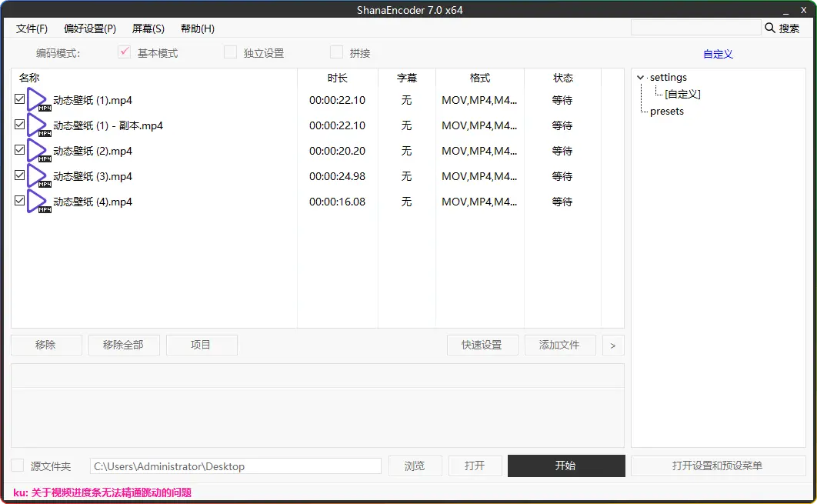817x504 pixels.
Task: Uncheck the 动态壁纸 (1).mp4 checkbox
Action: coord(20,99)
